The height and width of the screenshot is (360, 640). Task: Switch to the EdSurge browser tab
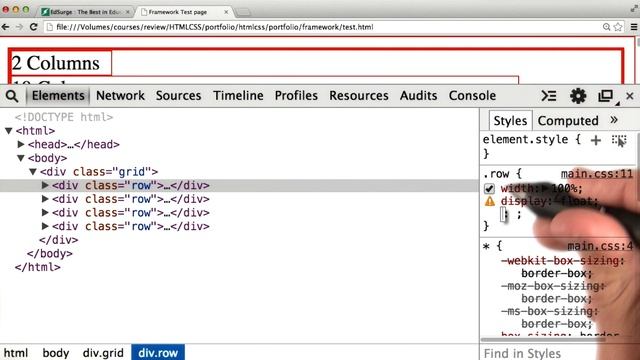86,12
